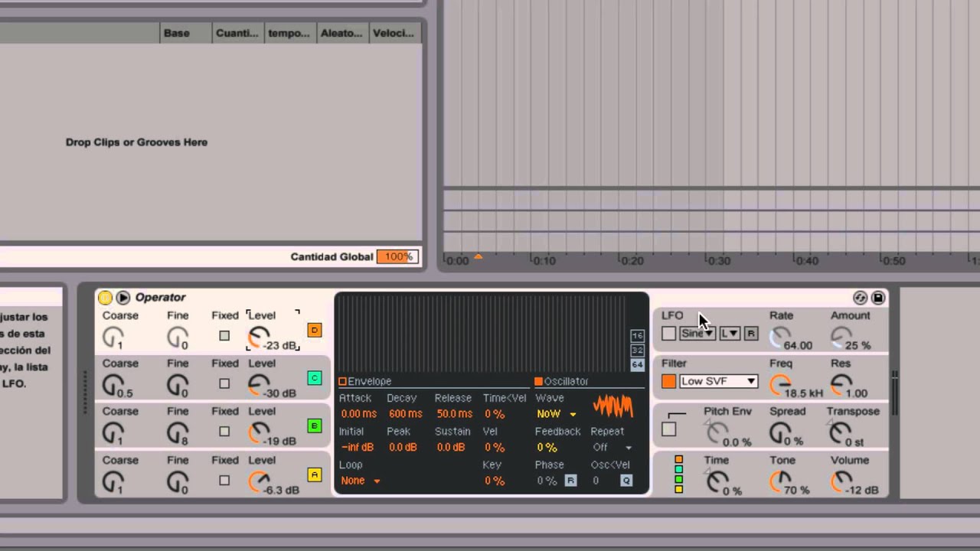
Task: Select oscillator B green button
Action: (314, 426)
